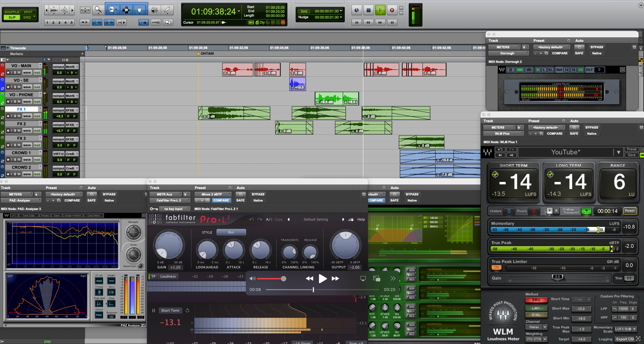Open Loudness tab in Pro-L 2

pyautogui.click(x=168, y=276)
